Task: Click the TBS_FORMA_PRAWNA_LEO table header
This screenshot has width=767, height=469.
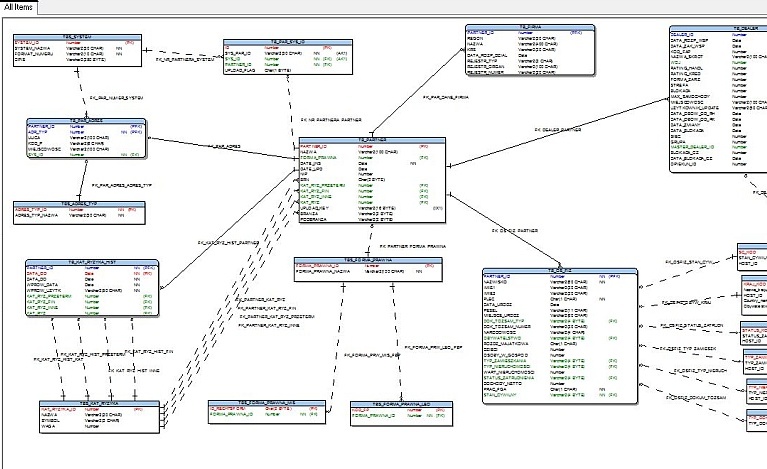Action: pos(393,403)
